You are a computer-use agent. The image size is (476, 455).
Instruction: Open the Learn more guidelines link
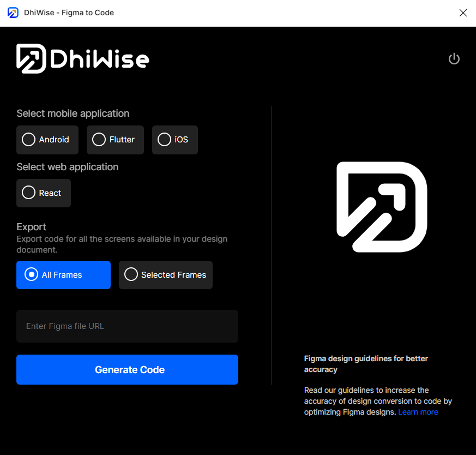(x=418, y=412)
